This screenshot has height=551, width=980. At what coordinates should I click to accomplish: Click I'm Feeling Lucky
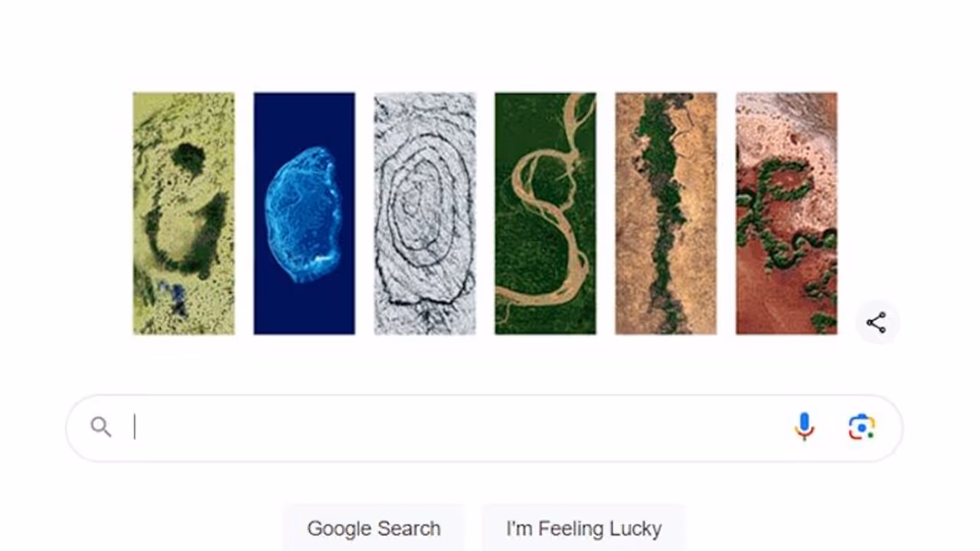[x=584, y=528]
